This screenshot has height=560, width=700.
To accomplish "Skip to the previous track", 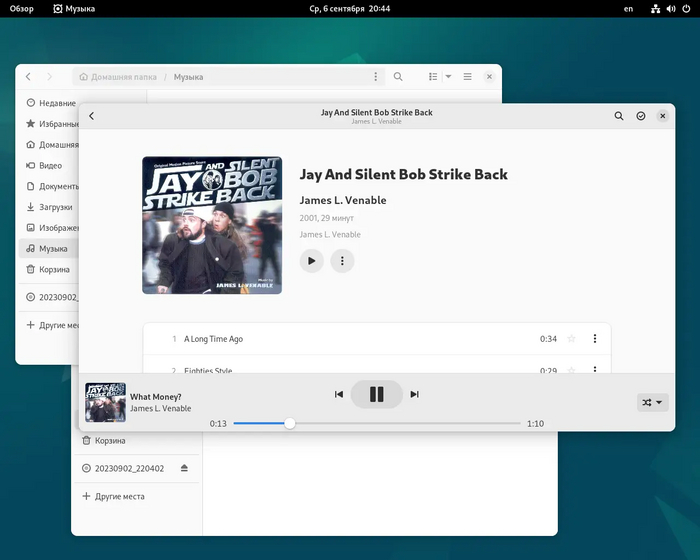I will point(339,394).
